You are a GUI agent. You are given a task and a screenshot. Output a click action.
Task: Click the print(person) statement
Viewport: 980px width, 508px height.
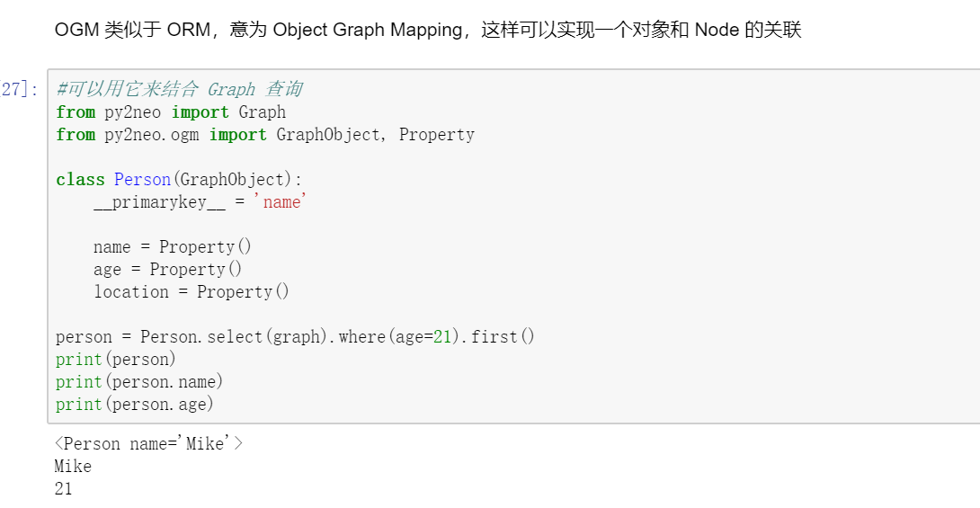tap(116, 359)
